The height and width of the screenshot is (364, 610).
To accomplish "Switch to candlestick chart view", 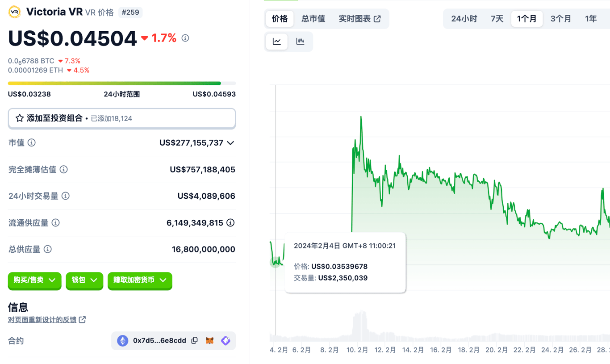I will pyautogui.click(x=300, y=42).
